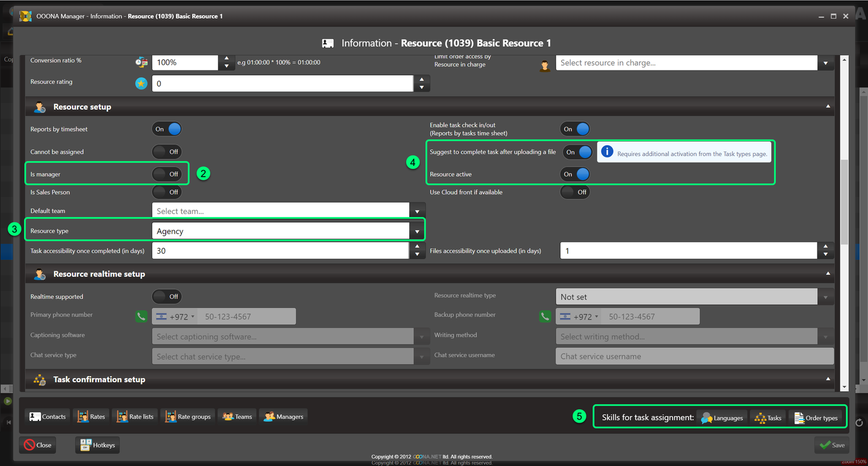Screen dimensions: 868x466
Task: Open the Resource type dropdown
Action: [x=417, y=231]
